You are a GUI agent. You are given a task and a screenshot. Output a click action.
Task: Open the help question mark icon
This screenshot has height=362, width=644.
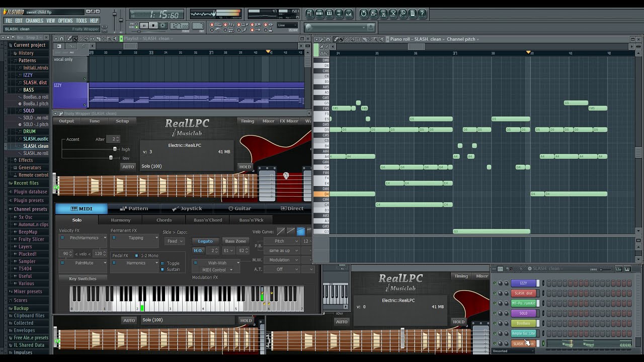[x=422, y=14]
